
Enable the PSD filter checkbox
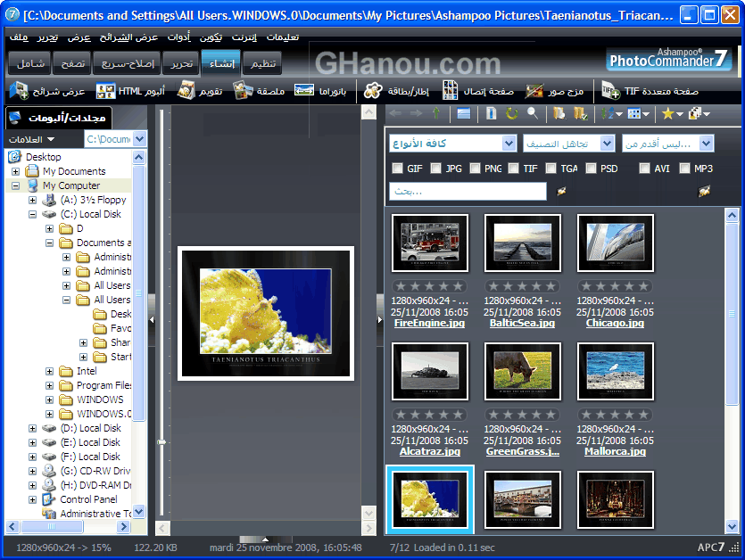coord(591,169)
